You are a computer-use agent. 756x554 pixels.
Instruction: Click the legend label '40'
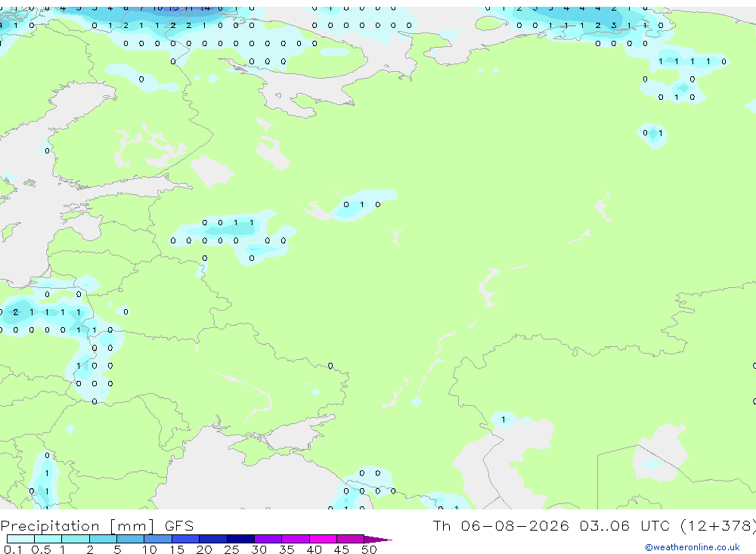pos(314,549)
